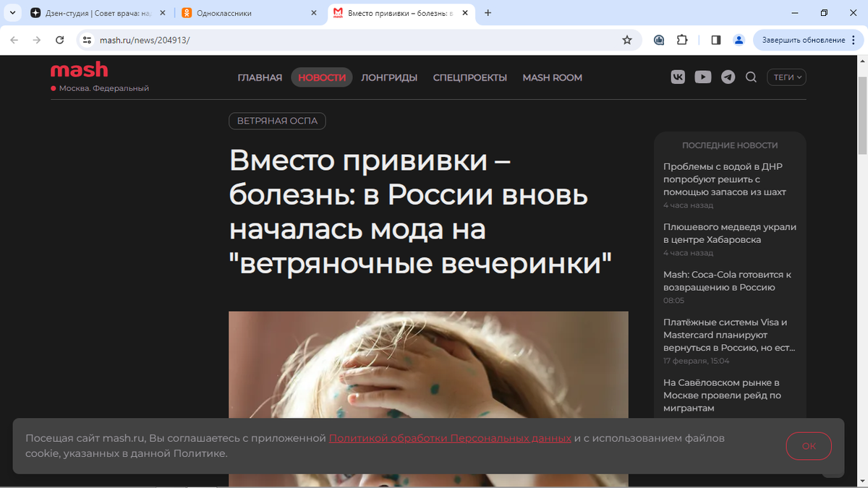Switch to the Одноклассники tab
The image size is (868, 488).
point(250,13)
